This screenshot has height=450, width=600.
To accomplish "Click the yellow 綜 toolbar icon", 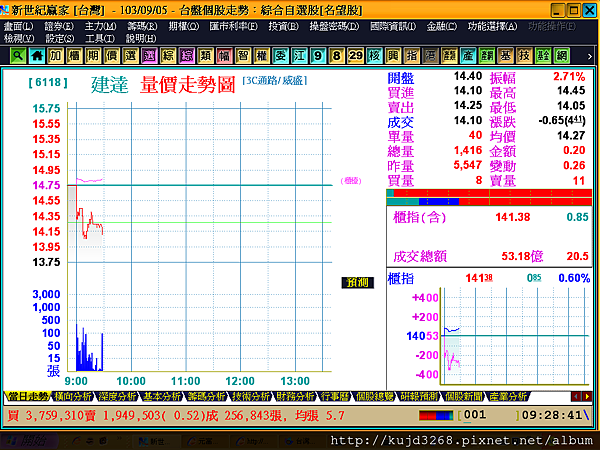I will pos(168,56).
